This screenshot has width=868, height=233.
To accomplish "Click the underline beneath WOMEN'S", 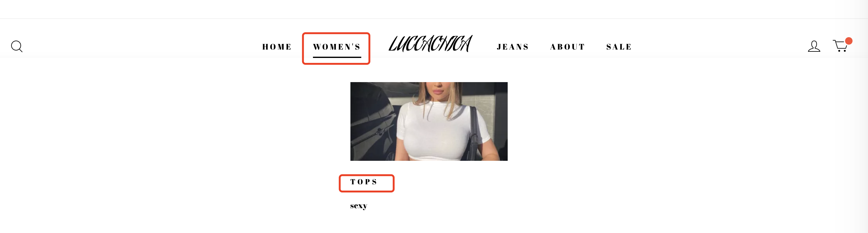I will (x=337, y=57).
